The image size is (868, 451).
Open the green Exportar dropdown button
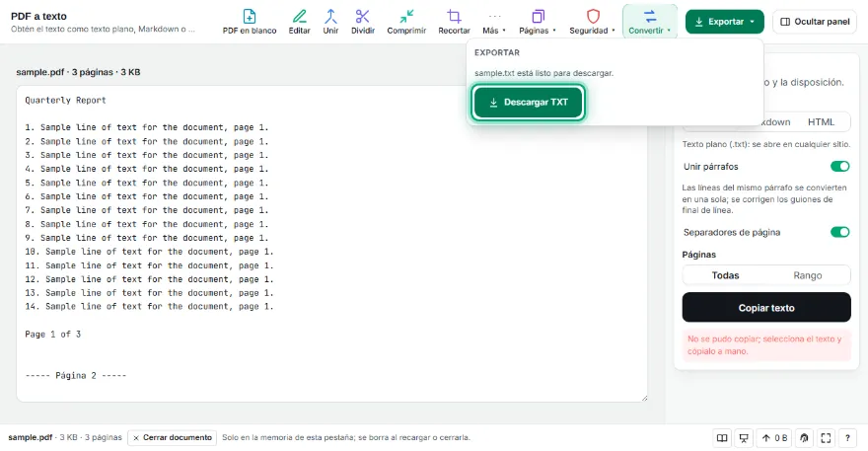pyautogui.click(x=724, y=22)
